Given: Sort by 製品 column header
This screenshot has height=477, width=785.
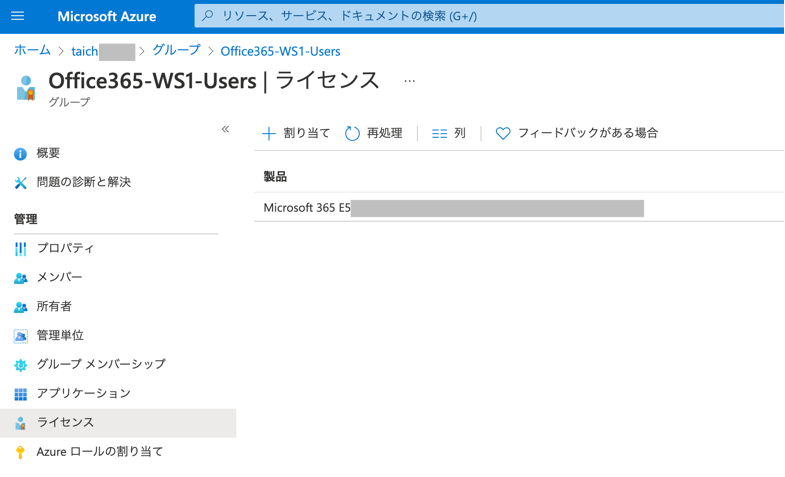Looking at the screenshot, I should (x=275, y=177).
